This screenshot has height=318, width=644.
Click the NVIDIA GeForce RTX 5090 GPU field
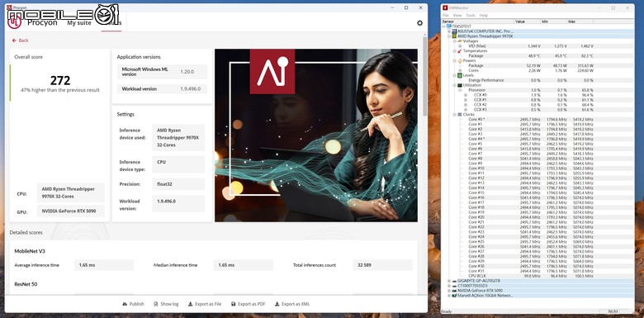point(71,211)
